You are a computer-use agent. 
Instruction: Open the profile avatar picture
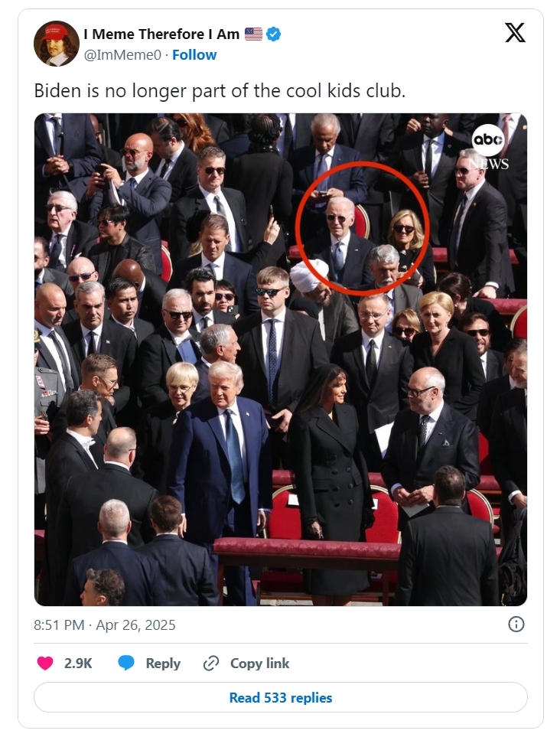57,44
